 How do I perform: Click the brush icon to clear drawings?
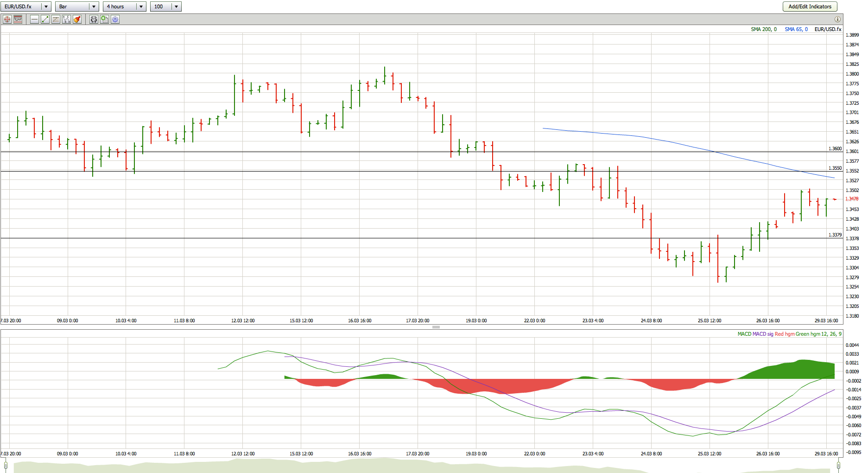pyautogui.click(x=77, y=19)
